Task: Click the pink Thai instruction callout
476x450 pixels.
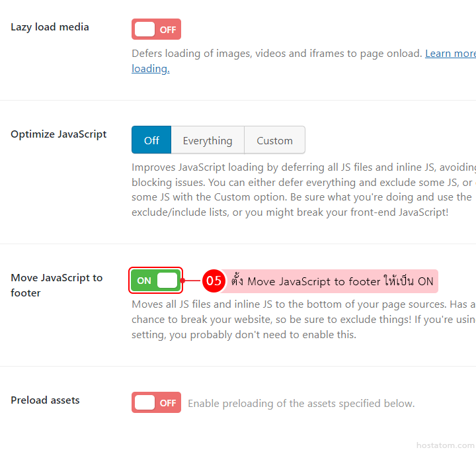Action: click(x=332, y=281)
